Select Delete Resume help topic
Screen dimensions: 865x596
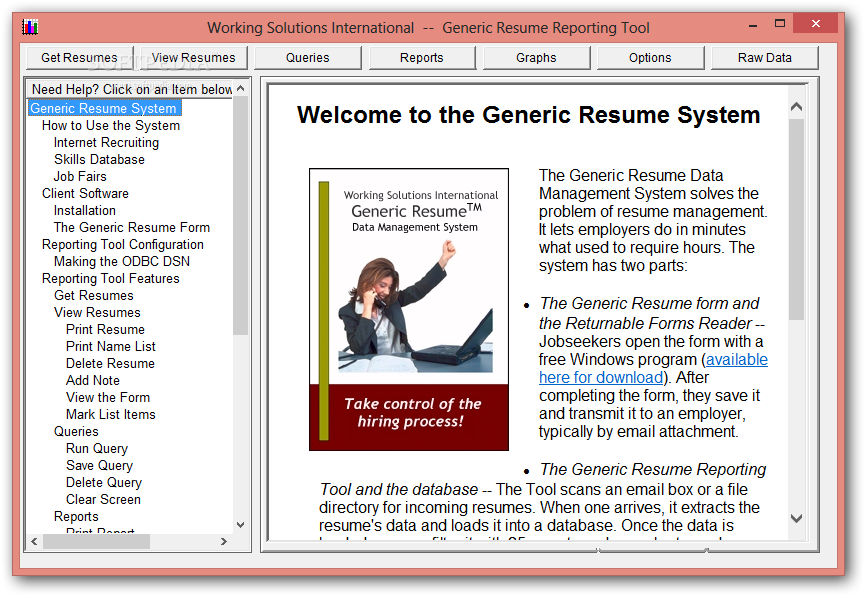point(110,364)
